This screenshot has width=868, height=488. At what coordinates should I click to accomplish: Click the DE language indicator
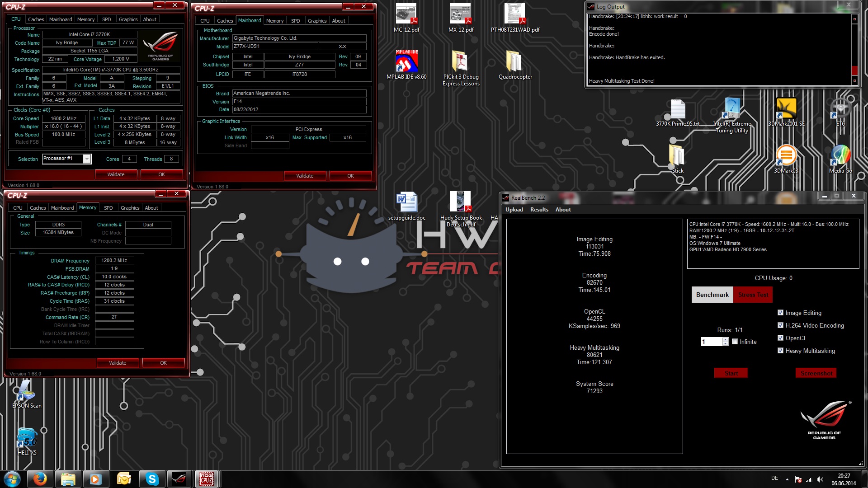774,478
